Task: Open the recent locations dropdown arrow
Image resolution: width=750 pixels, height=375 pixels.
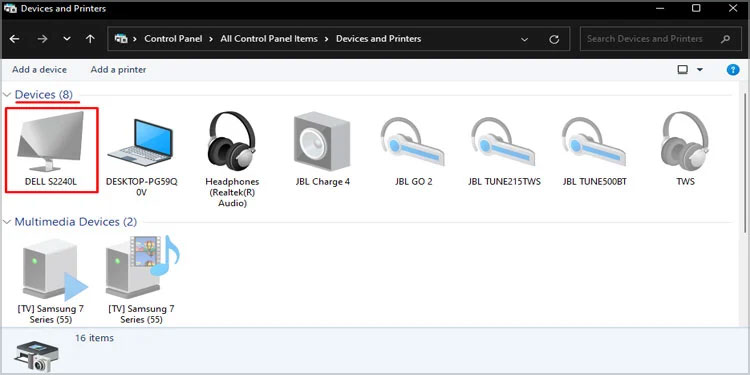Action: click(67, 39)
